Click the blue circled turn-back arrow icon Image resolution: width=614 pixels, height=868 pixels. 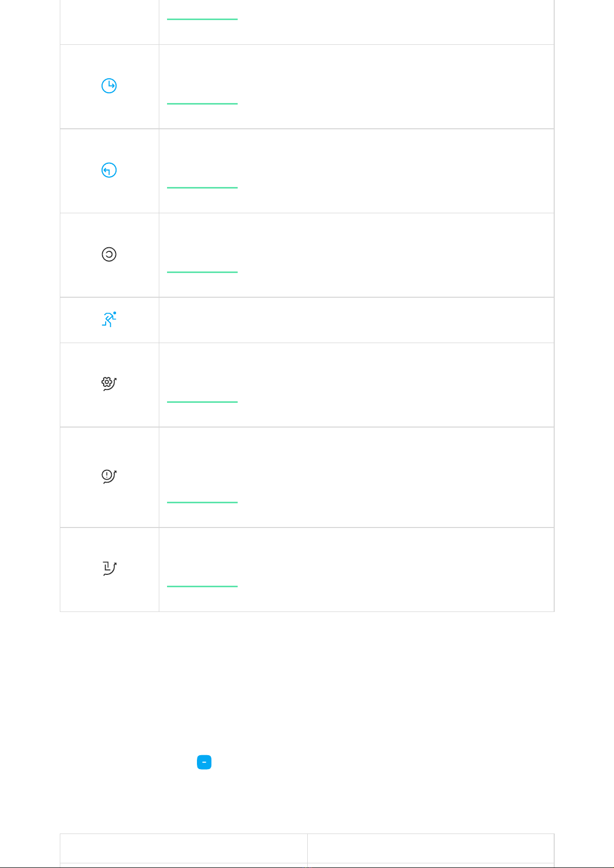[109, 170]
